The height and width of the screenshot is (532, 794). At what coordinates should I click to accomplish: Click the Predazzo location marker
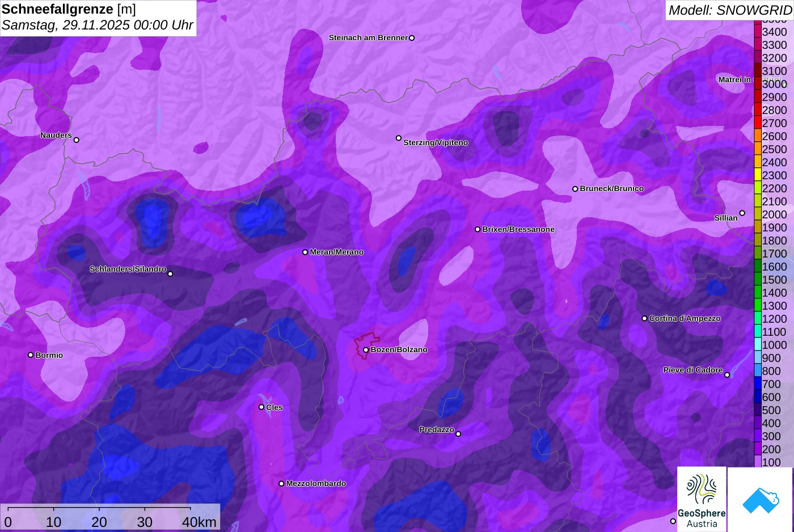[x=458, y=434]
